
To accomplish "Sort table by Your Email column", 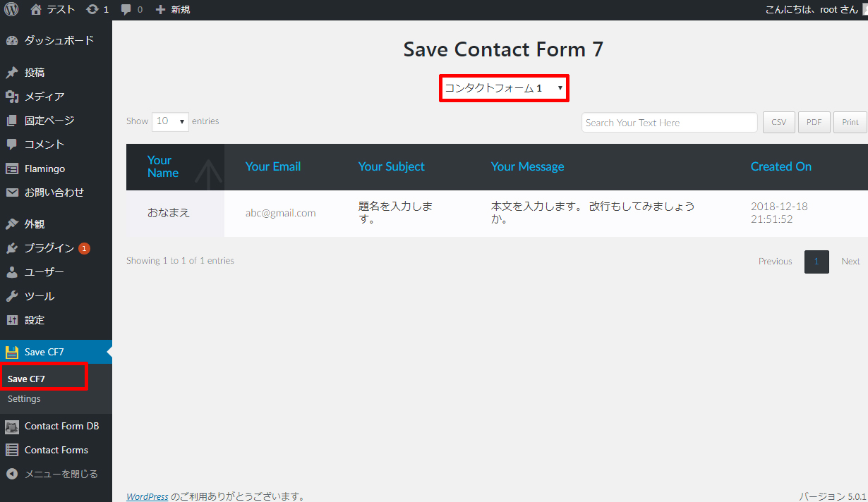I will (273, 167).
